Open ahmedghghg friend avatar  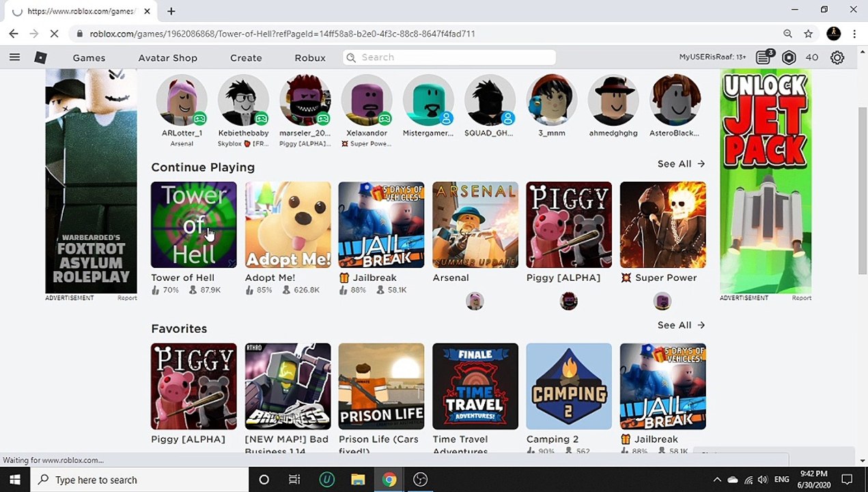(613, 101)
